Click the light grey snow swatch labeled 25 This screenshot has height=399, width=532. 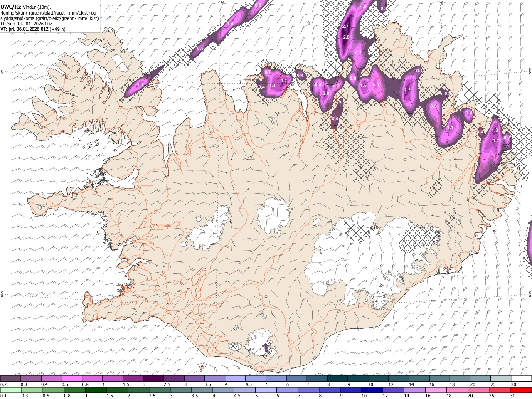501,378
